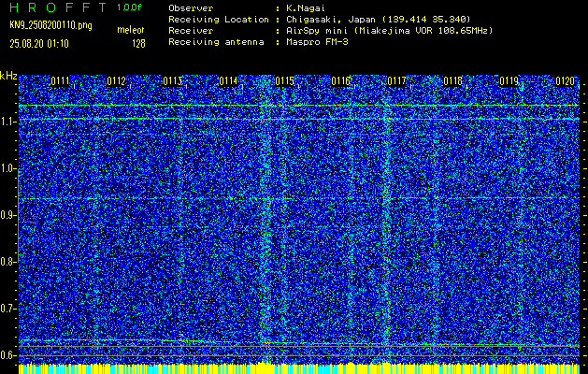The height and width of the screenshot is (374, 588).
Task: Select the file name KN9_2508200110.png
Action: (50, 25)
